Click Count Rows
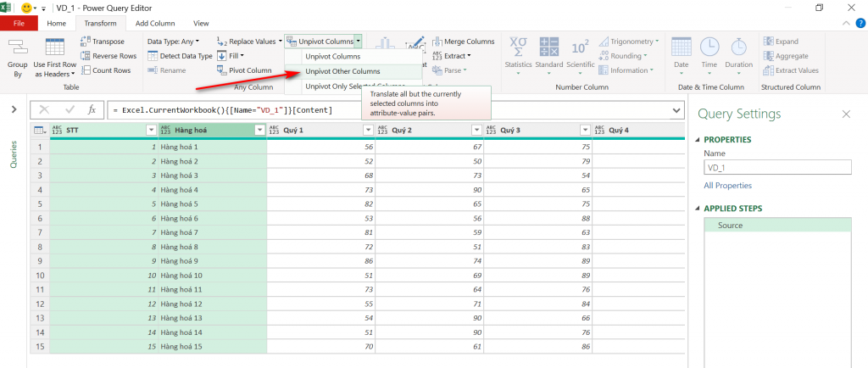Image resolution: width=868 pixels, height=368 pixels. [106, 70]
